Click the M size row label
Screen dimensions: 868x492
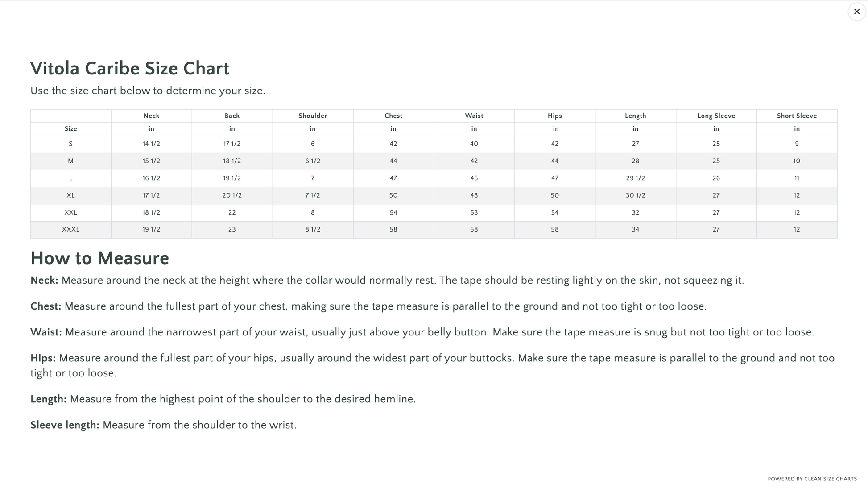(x=70, y=161)
